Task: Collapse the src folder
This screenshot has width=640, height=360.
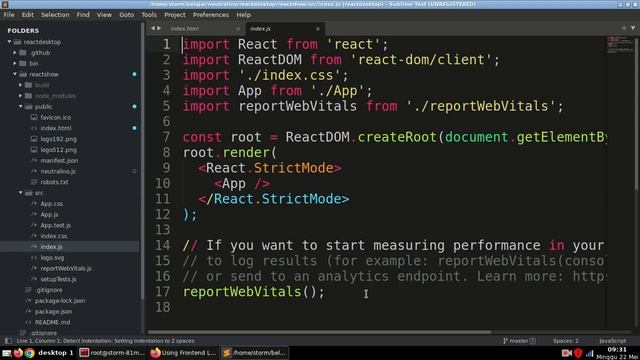Action: [20, 193]
